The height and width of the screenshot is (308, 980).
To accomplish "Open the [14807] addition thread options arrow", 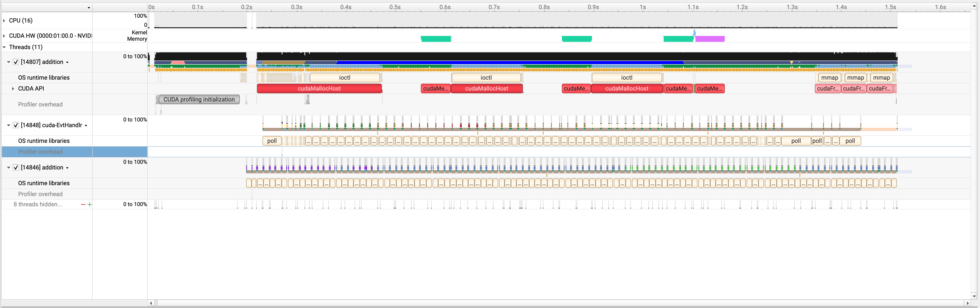I will point(67,62).
